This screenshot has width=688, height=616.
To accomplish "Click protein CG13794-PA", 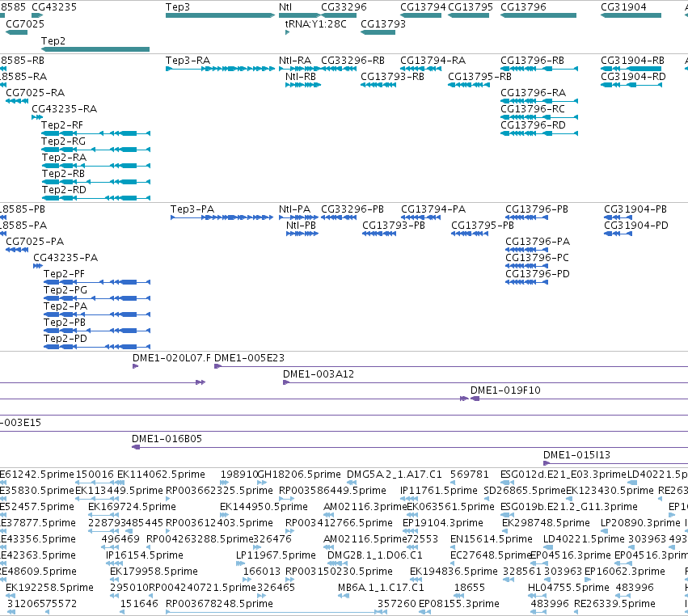I will coord(420,217).
